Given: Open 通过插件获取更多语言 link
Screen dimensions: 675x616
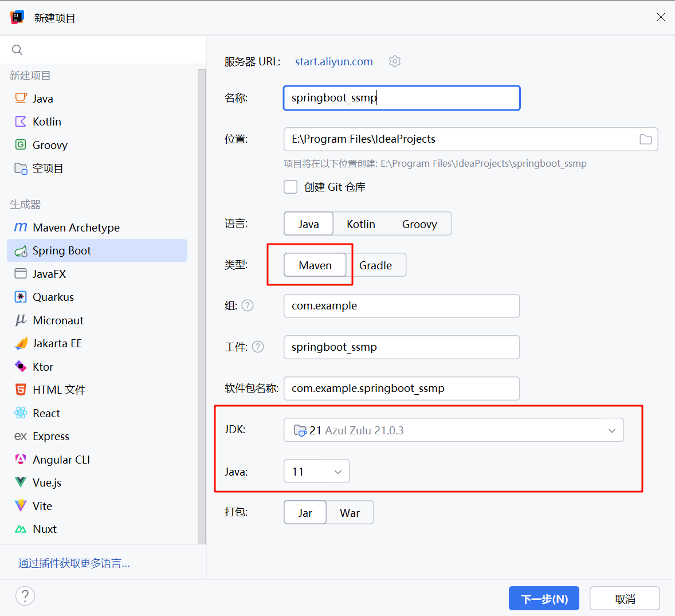Looking at the screenshot, I should pos(74,563).
